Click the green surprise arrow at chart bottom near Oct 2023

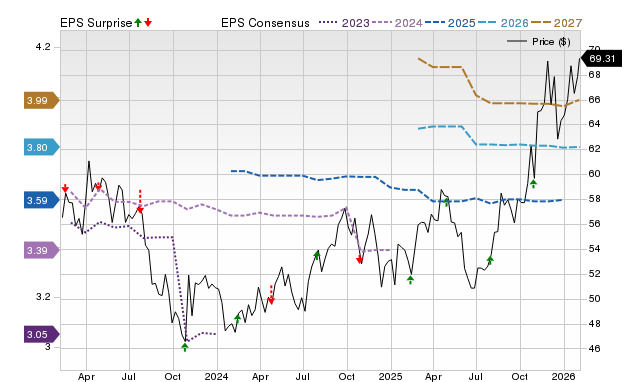coord(185,347)
